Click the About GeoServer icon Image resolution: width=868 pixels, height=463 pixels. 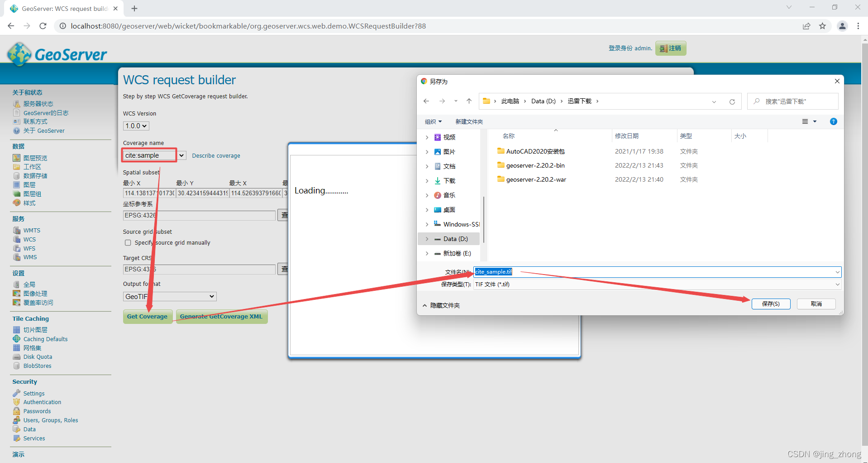point(17,130)
